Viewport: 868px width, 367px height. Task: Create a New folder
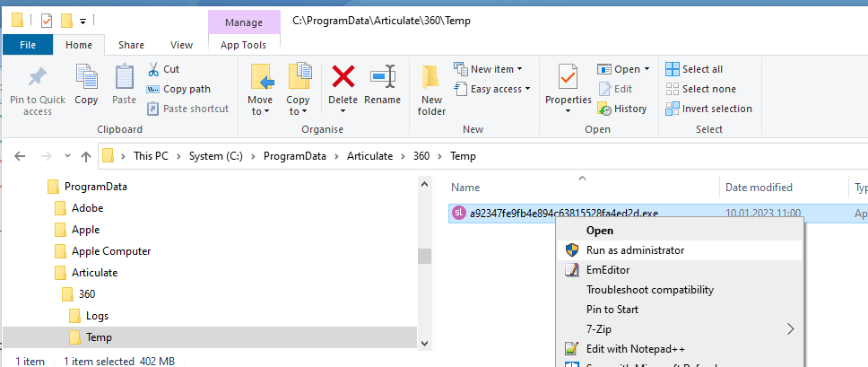pos(432,91)
